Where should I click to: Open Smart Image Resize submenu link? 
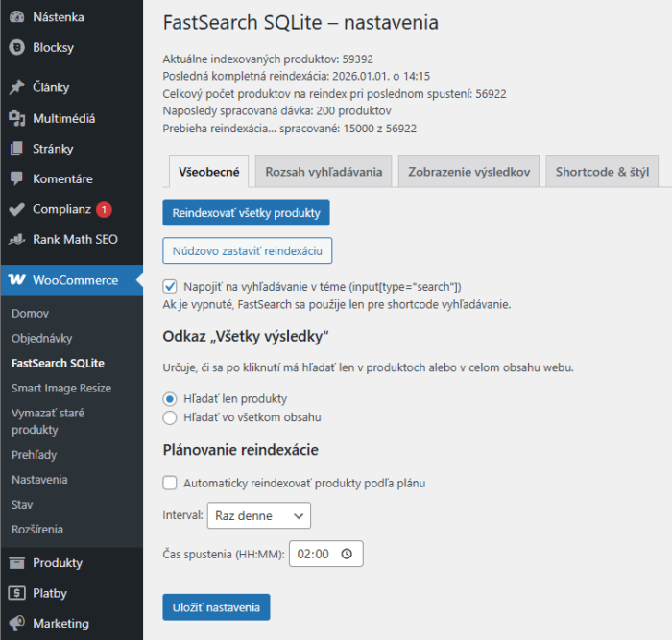click(61, 388)
